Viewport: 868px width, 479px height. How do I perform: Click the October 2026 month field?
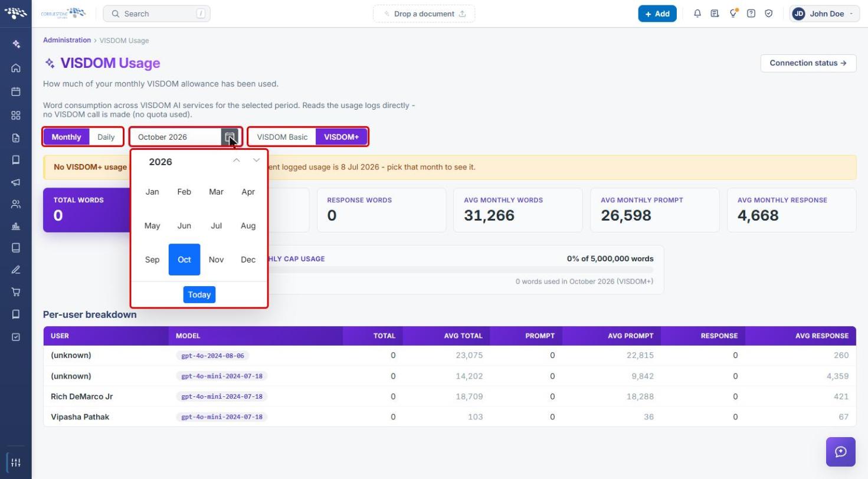click(176, 137)
